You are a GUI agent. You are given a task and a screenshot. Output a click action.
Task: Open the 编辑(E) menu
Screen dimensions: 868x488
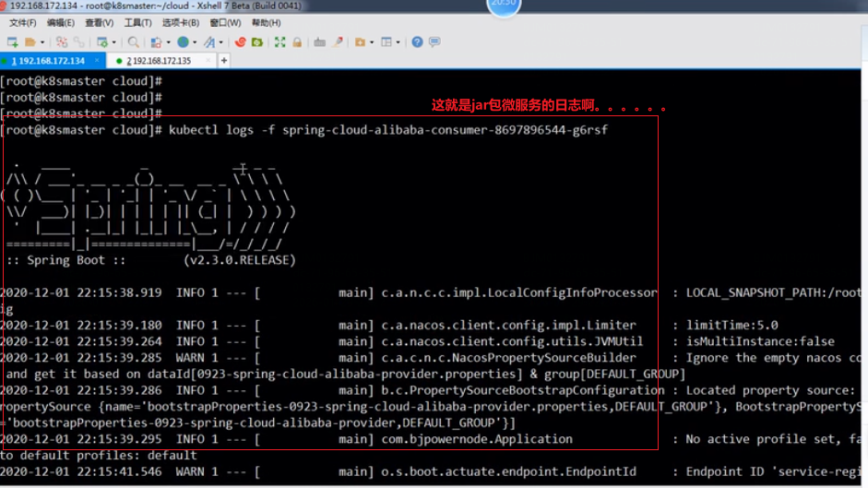60,23
